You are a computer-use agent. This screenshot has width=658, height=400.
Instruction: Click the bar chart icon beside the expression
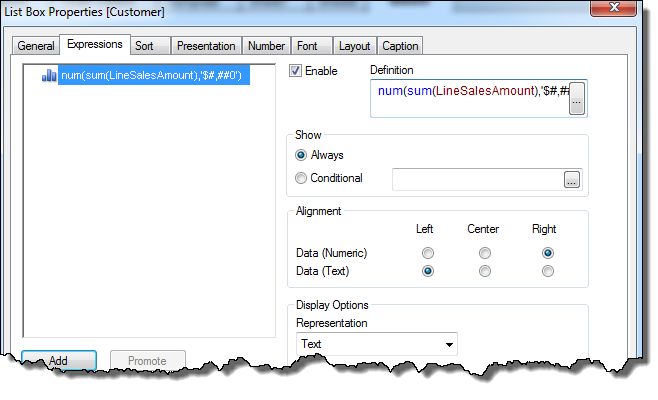pos(49,76)
